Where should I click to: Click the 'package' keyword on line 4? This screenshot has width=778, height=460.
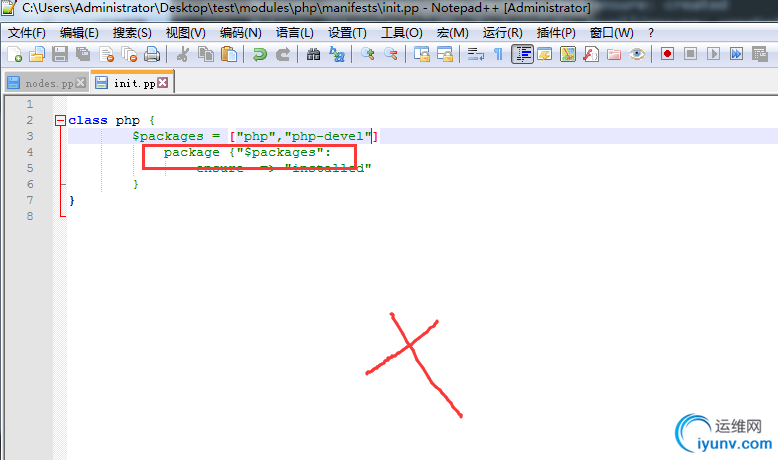[192, 152]
